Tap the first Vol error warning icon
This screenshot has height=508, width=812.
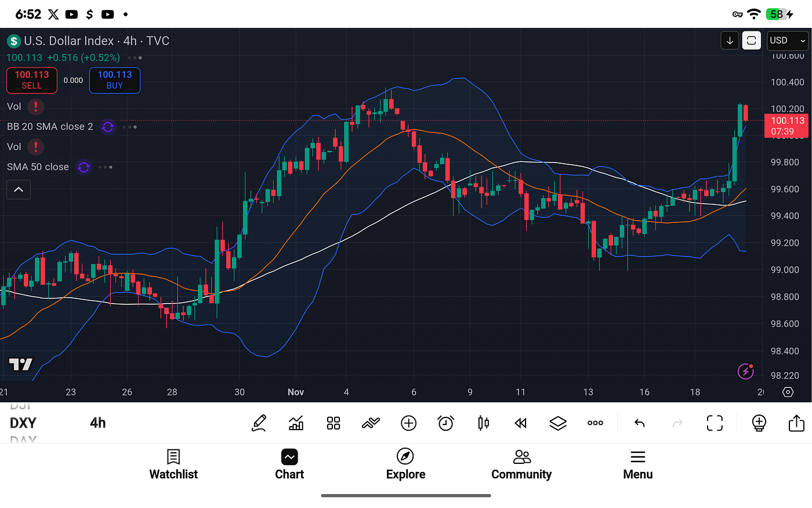[x=35, y=106]
